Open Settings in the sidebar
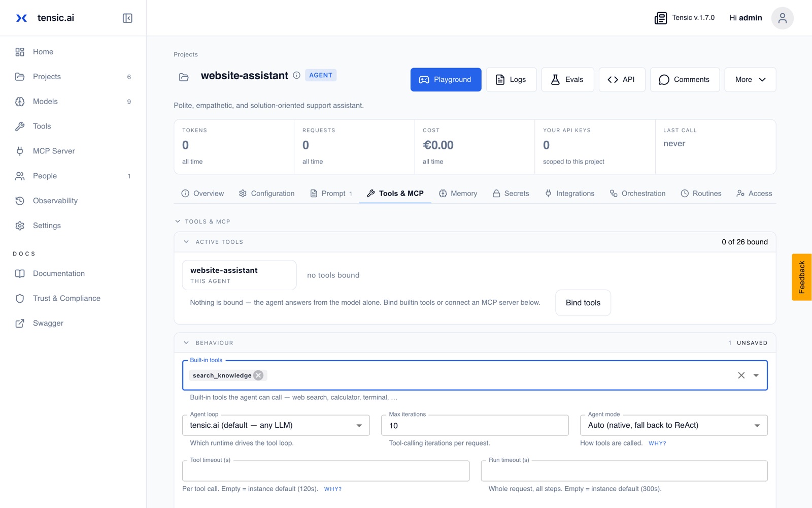Viewport: 812px width, 508px height. coord(73,226)
